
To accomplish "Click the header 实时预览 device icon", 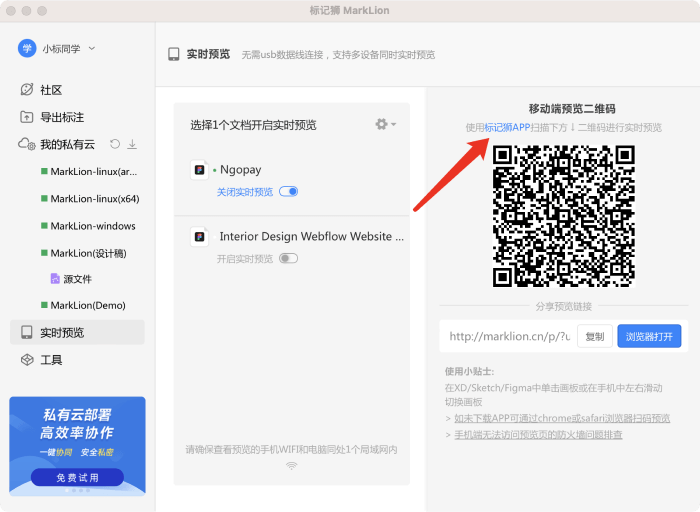I will tap(174, 54).
